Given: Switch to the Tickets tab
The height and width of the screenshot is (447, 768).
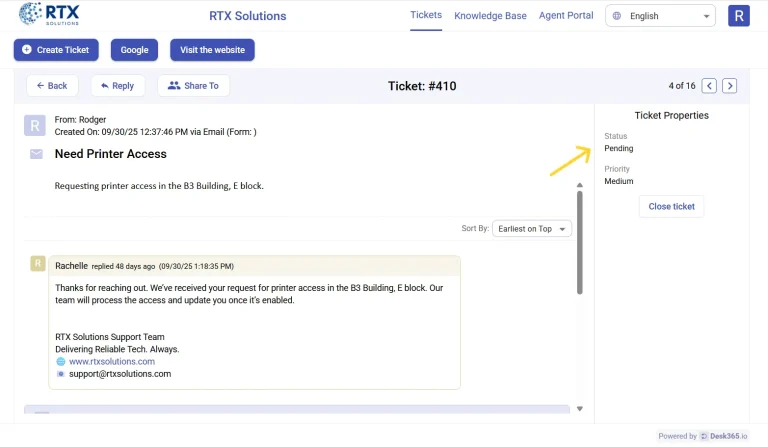Looking at the screenshot, I should point(426,15).
